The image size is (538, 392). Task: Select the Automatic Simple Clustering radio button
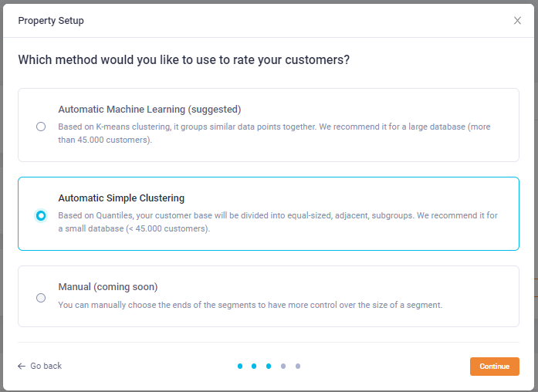coord(41,215)
